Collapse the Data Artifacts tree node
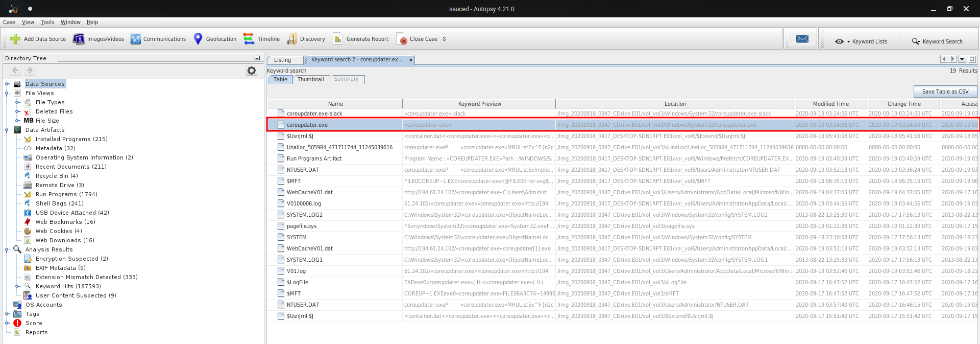980x344 pixels. (x=7, y=130)
